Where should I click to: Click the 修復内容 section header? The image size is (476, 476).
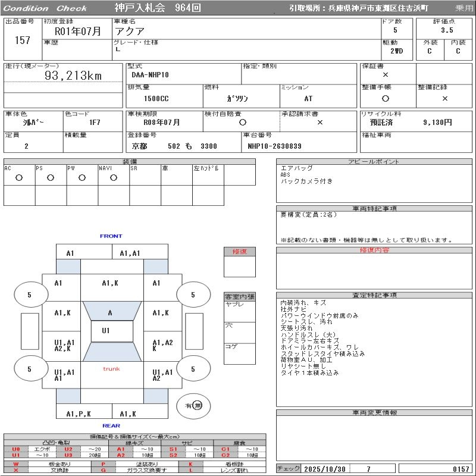click(x=374, y=250)
